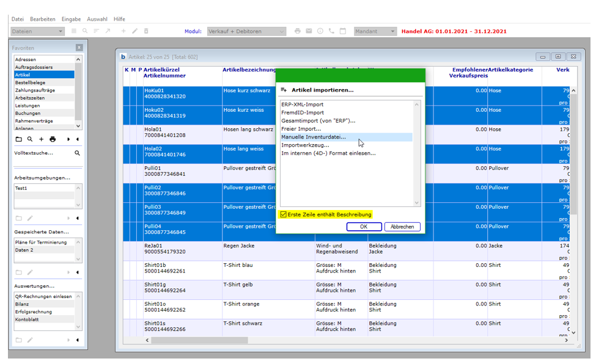Click Abbrechen in the import dialog
This screenshot has width=596, height=364.
click(x=402, y=227)
